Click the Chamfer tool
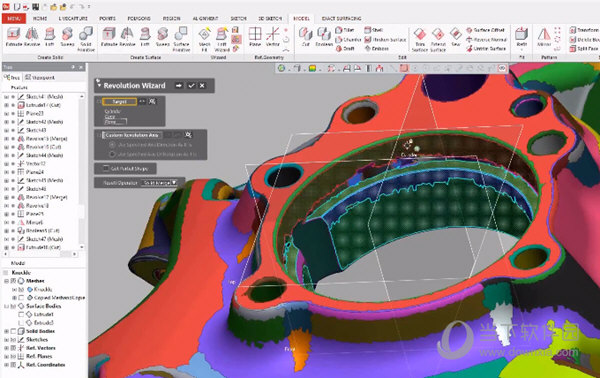Screen dimensions: 600x378 [348, 39]
